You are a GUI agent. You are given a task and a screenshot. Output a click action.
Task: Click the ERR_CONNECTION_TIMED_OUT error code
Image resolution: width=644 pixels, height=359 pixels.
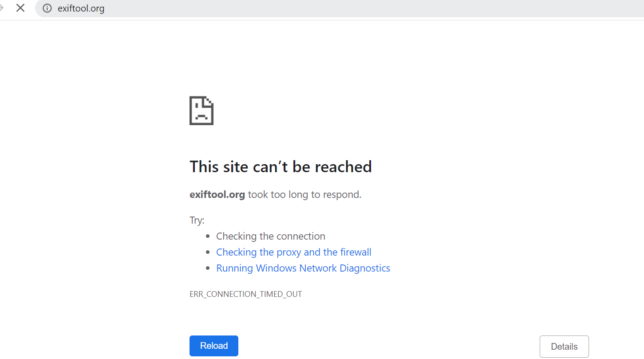pos(245,294)
